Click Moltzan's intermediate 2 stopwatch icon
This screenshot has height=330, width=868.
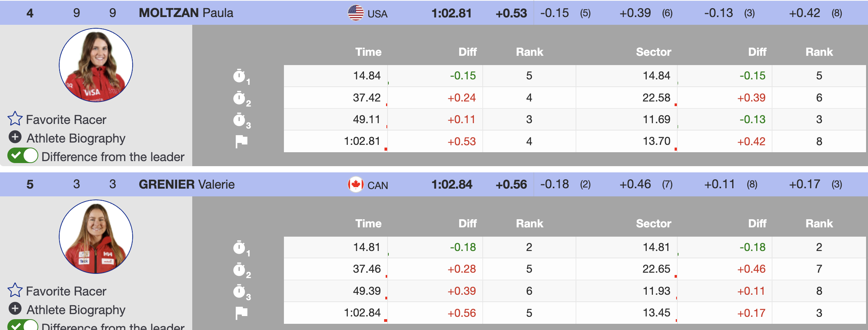(239, 98)
